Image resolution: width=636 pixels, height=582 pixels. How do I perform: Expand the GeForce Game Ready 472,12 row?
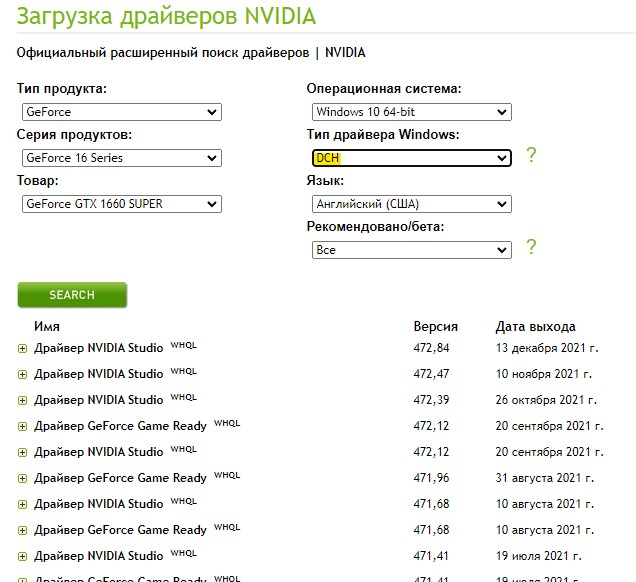[x=22, y=426]
